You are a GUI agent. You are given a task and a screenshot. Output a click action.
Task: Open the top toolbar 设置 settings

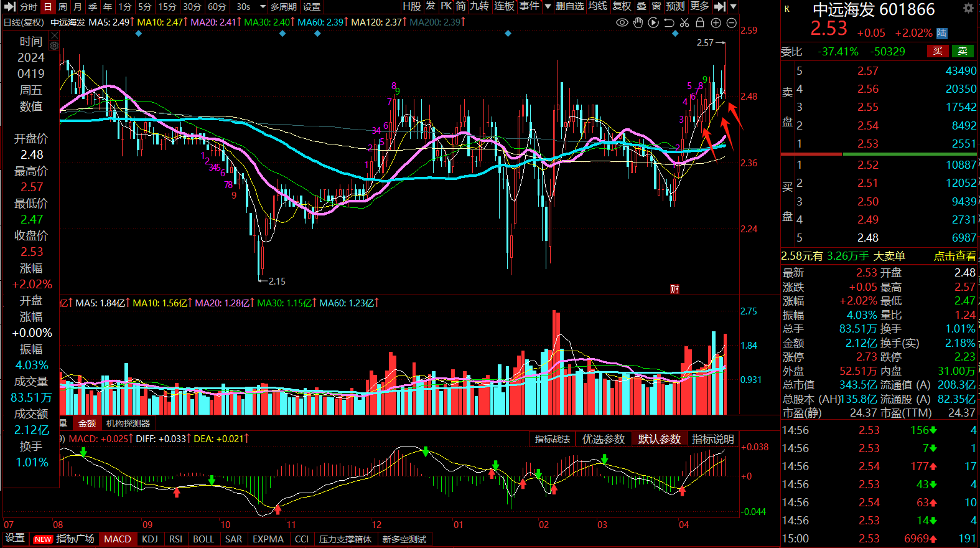(x=312, y=7)
